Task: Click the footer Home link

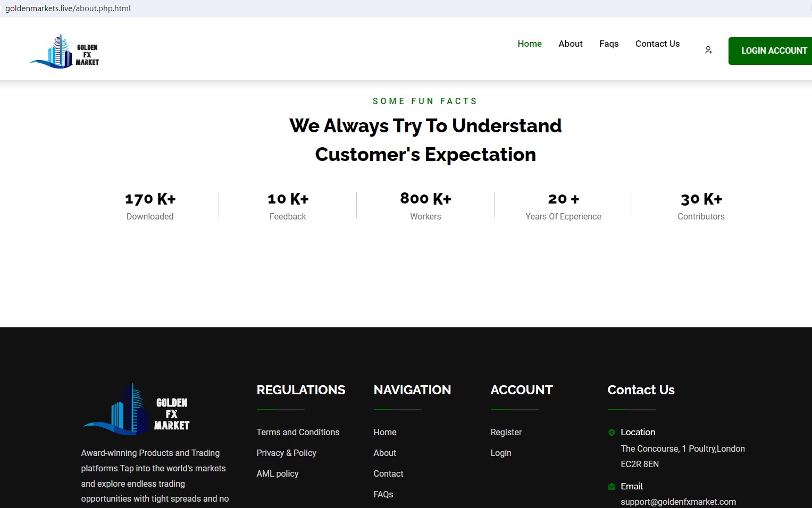Action: click(385, 432)
